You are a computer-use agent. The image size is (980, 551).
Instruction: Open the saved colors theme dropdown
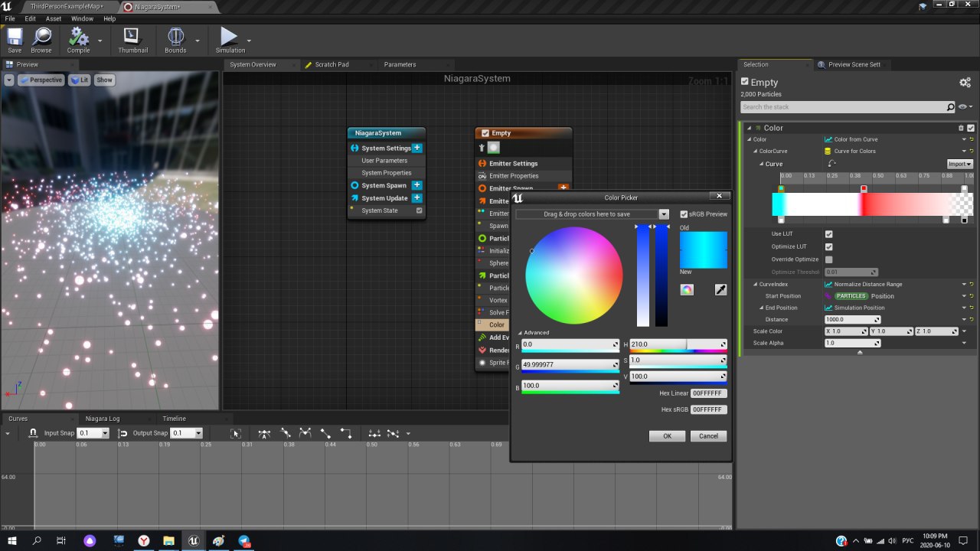coord(664,214)
